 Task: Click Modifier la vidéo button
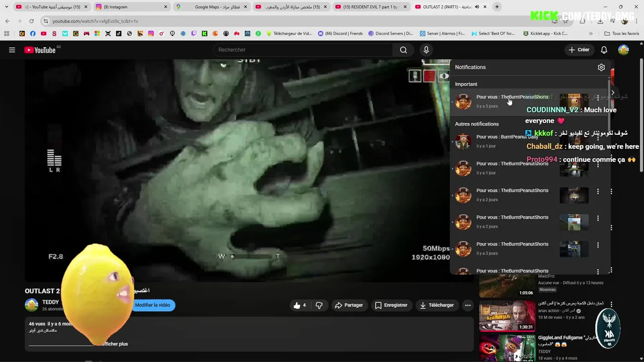(152, 305)
